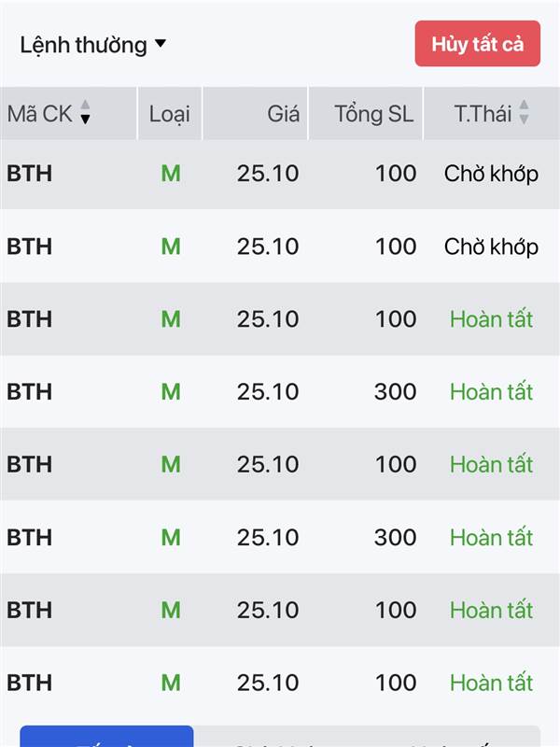The width and height of the screenshot is (560, 747).
Task: Click the "T.Thái" column header label
Action: click(483, 114)
